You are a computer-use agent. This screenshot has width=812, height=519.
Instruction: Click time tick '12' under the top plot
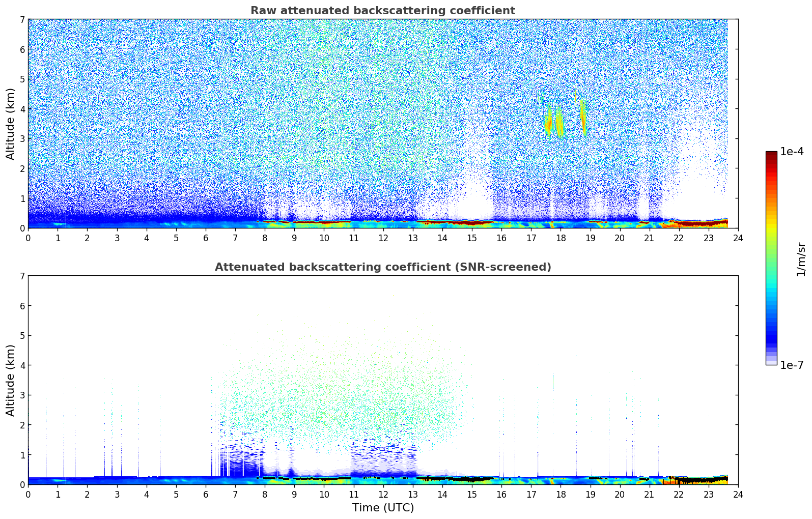pyautogui.click(x=383, y=238)
